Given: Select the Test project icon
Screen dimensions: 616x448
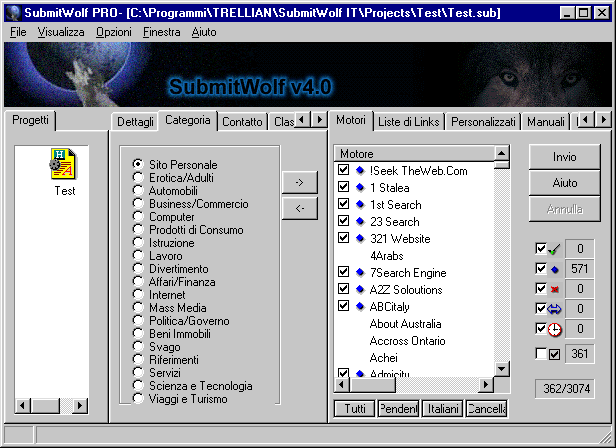Looking at the screenshot, I should (63, 163).
